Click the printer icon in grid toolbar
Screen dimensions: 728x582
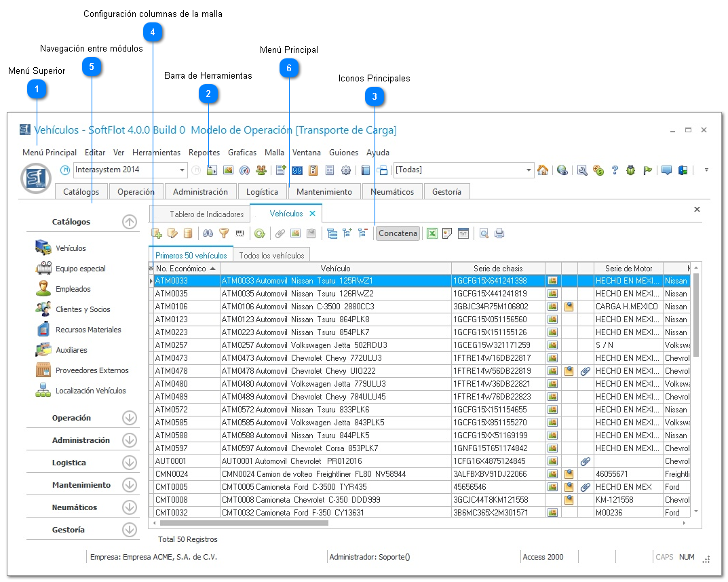tap(499, 233)
